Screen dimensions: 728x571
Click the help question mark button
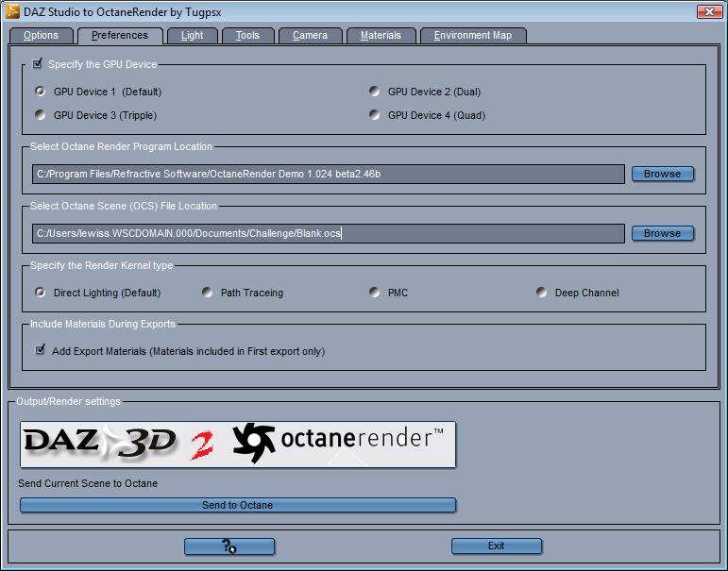(x=229, y=546)
